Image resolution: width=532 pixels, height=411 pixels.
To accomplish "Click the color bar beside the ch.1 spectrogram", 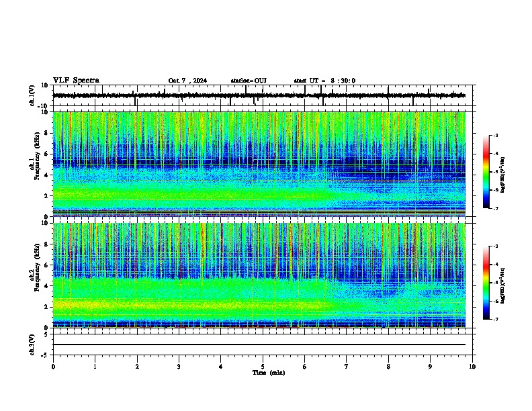I will pos(486,172).
